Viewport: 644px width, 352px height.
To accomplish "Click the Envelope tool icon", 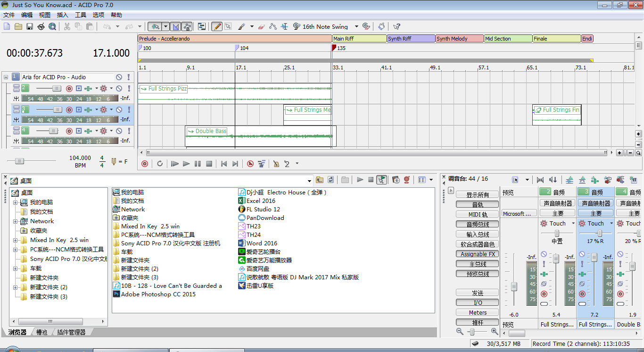I will tap(272, 26).
